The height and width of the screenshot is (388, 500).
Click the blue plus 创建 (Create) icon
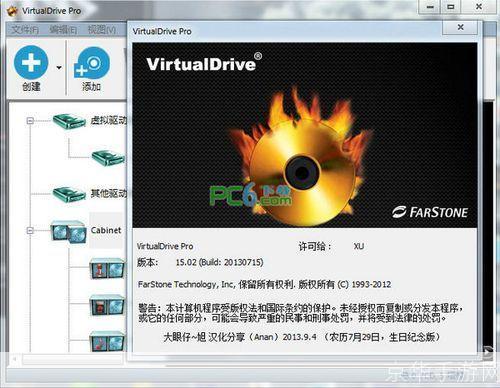click(x=31, y=63)
